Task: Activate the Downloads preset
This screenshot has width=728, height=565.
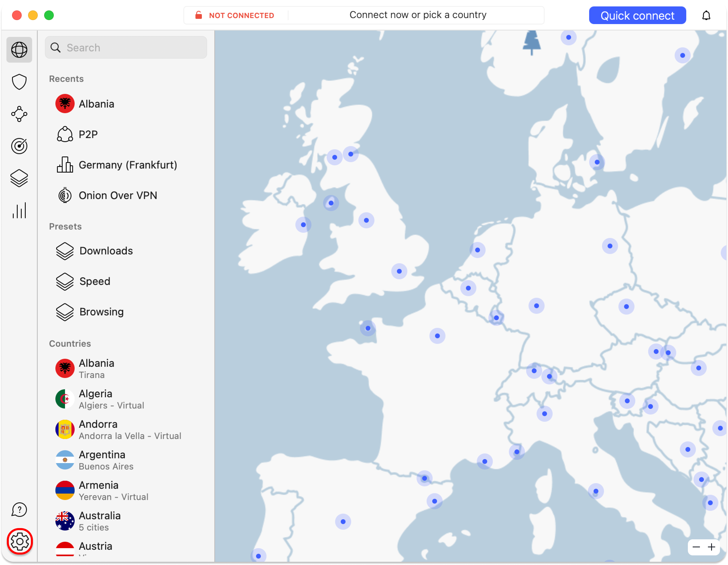Action: [106, 251]
